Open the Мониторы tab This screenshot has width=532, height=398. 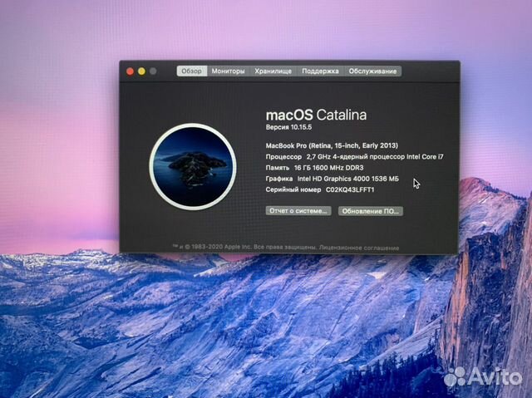click(228, 71)
